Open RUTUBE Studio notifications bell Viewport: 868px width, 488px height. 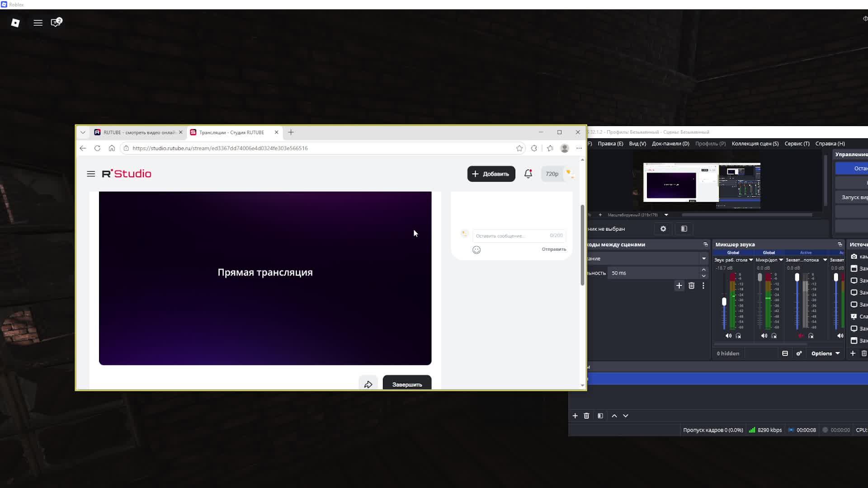tap(528, 174)
